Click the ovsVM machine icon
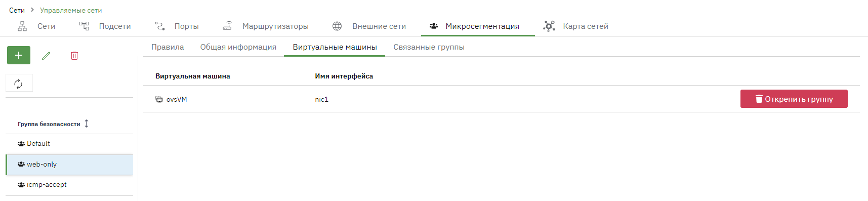The width and height of the screenshot is (868, 201). tap(159, 100)
